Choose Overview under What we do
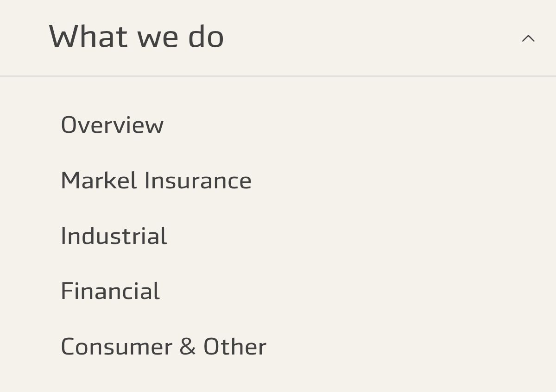 point(112,125)
